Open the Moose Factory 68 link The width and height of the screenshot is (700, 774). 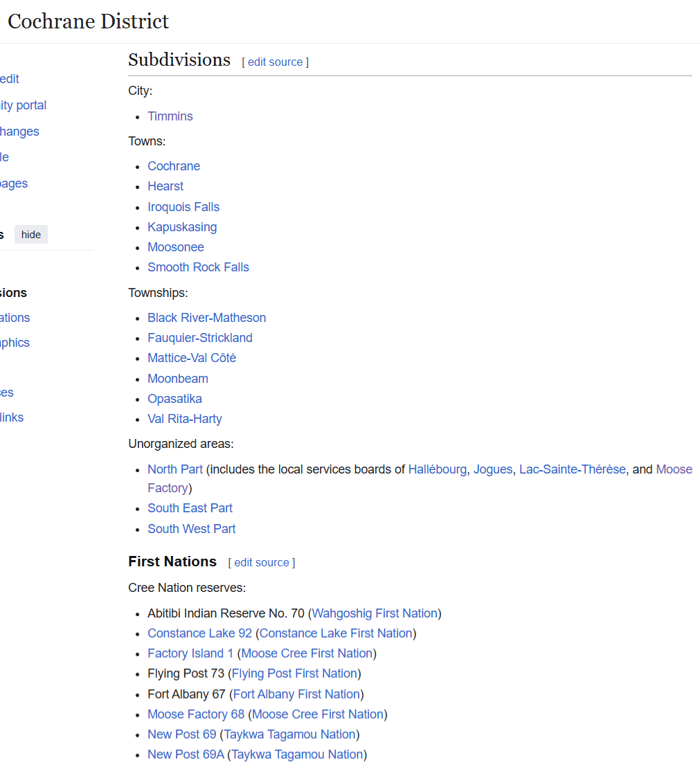[195, 714]
